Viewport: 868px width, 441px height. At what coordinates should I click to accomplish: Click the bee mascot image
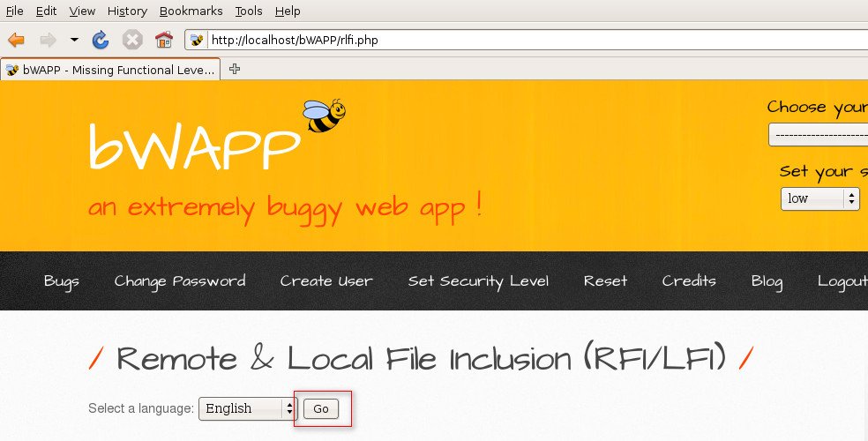coord(325,116)
